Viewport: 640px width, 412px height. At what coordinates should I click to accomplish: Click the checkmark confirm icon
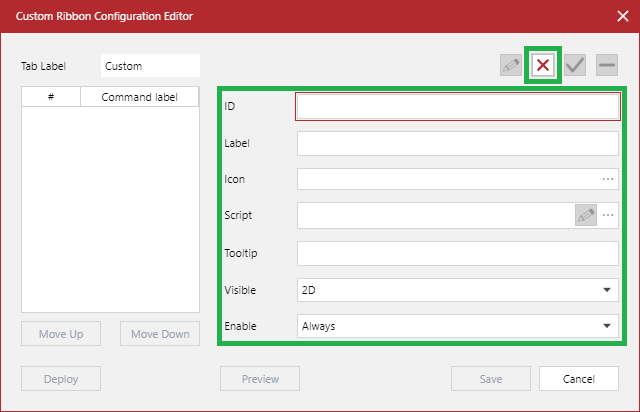point(575,66)
